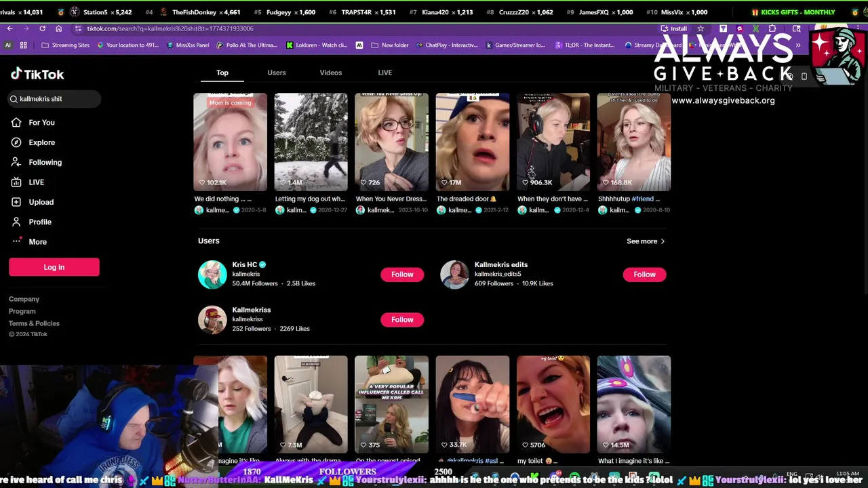868x488 pixels.
Task: Open 'The dreaded door' video thumbnail
Action: (x=472, y=142)
